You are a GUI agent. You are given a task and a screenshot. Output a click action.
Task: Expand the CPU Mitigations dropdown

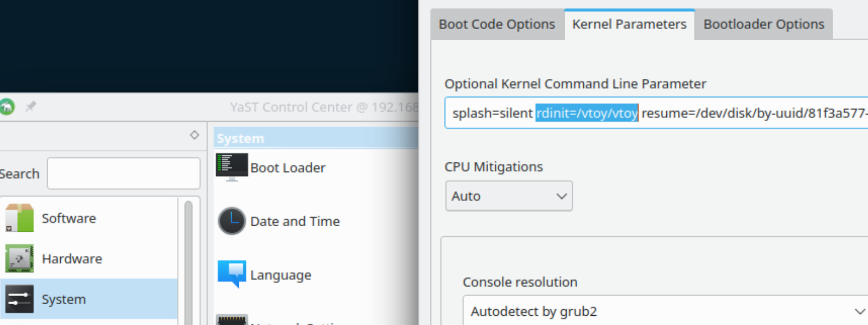(509, 196)
